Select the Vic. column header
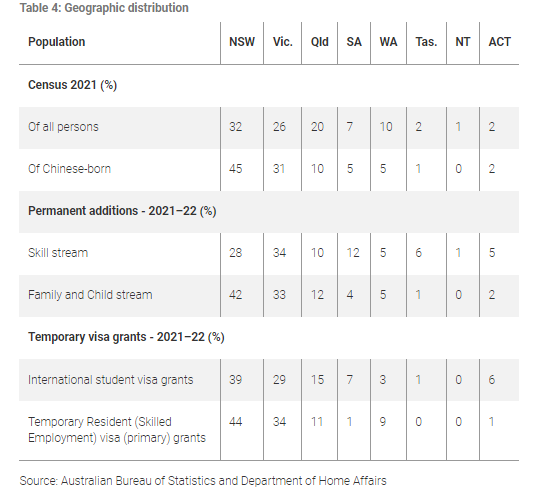This screenshot has height=491, width=540. point(282,42)
